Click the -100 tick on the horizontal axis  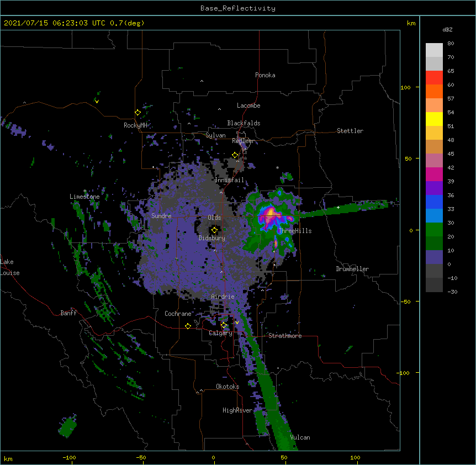point(70,457)
